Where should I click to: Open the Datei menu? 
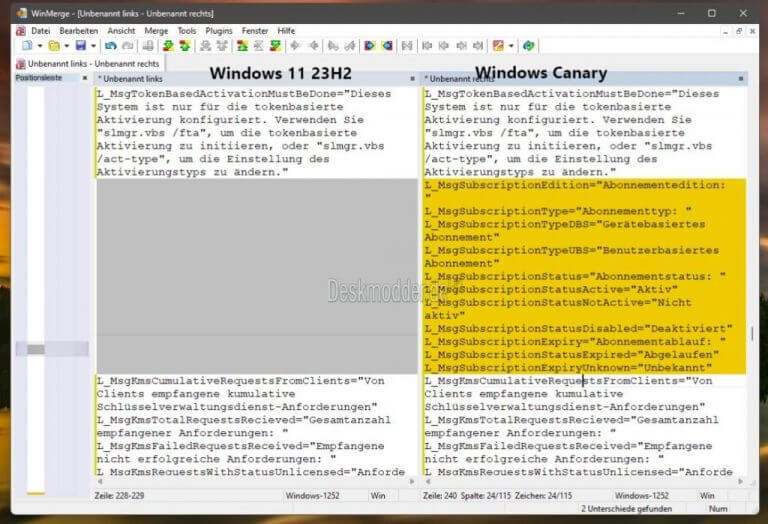pos(40,31)
